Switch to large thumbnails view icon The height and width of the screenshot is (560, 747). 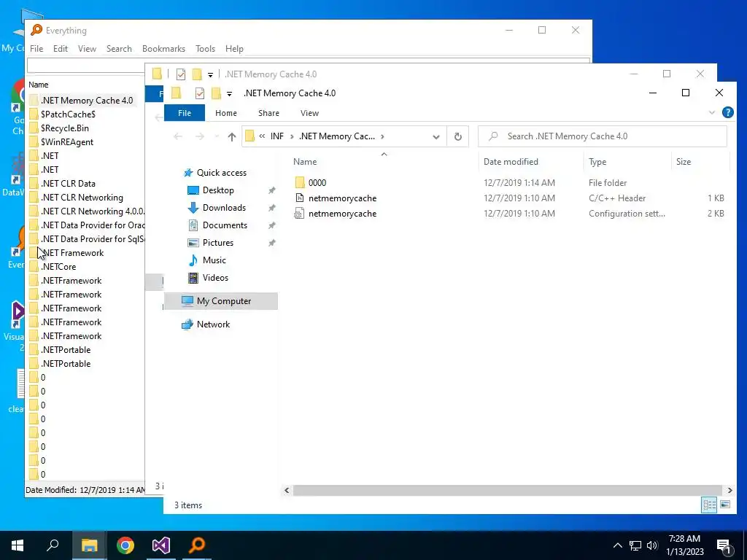click(725, 505)
